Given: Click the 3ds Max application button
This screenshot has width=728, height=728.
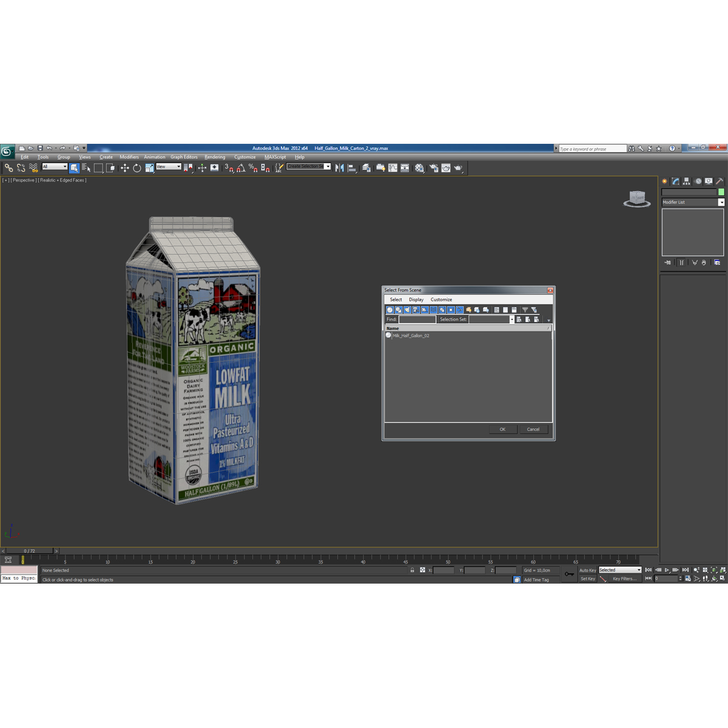Looking at the screenshot, I should point(7,151).
